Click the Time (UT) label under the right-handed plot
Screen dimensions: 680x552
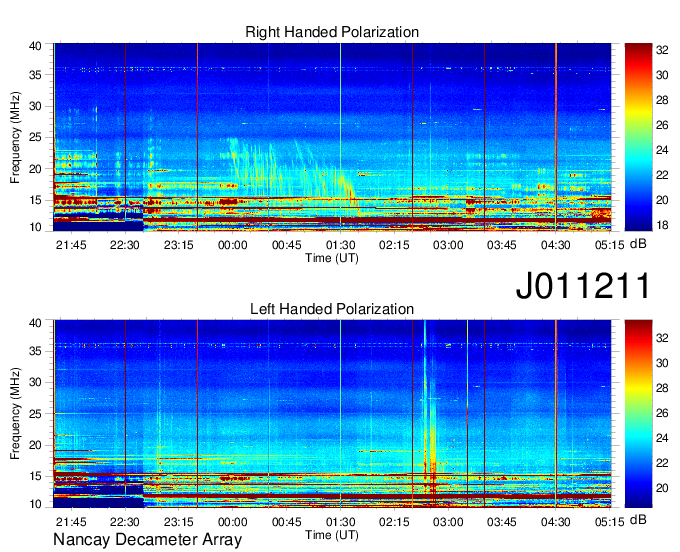pyautogui.click(x=332, y=258)
